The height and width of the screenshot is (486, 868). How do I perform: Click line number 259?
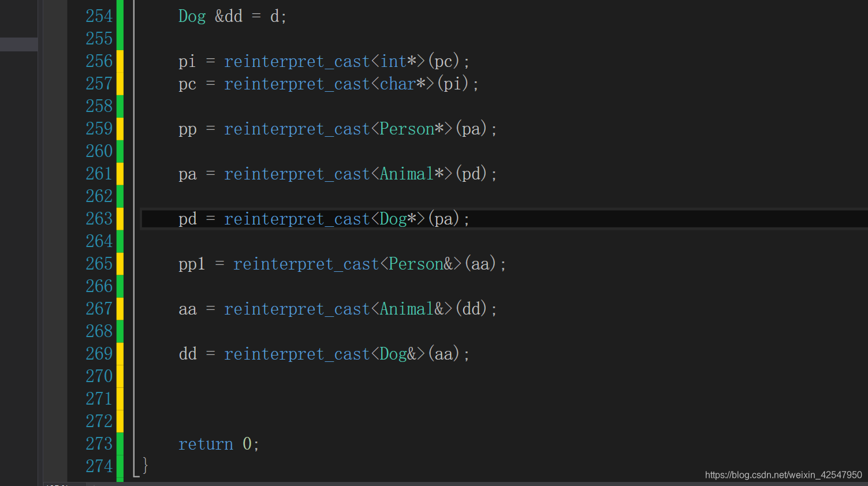click(x=99, y=129)
